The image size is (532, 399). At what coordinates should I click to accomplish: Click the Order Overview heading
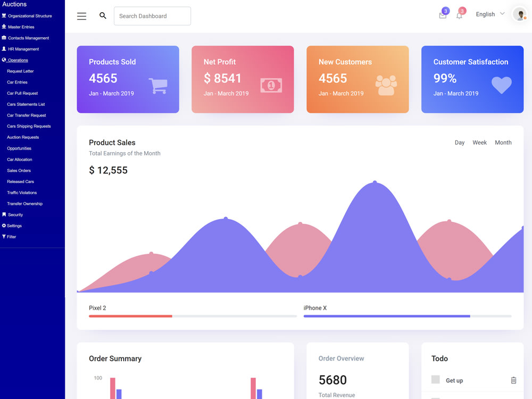tap(342, 359)
